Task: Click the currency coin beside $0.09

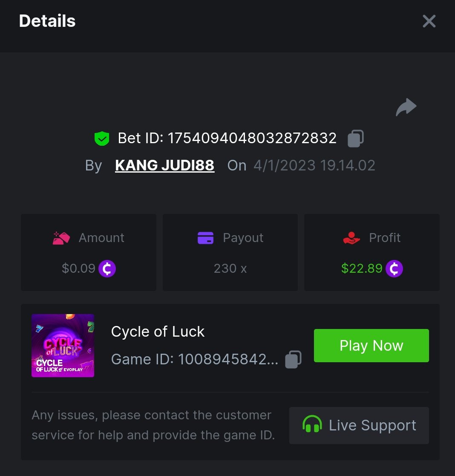Action: point(107,268)
